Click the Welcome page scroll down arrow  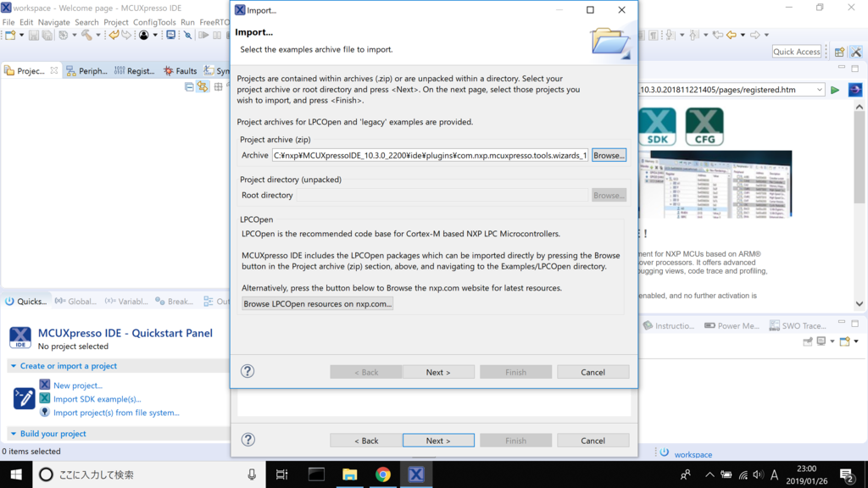pos(860,303)
